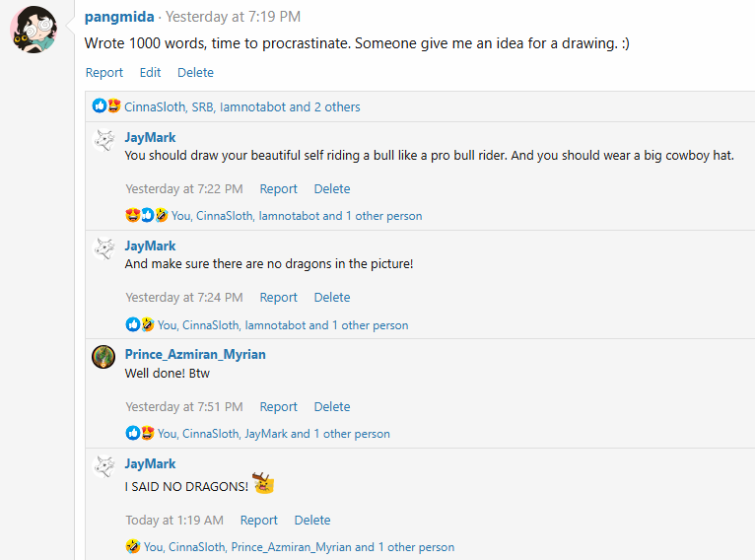Click the angry dragon emoji in JayMark's comment
This screenshot has width=755, height=560.
point(263,483)
